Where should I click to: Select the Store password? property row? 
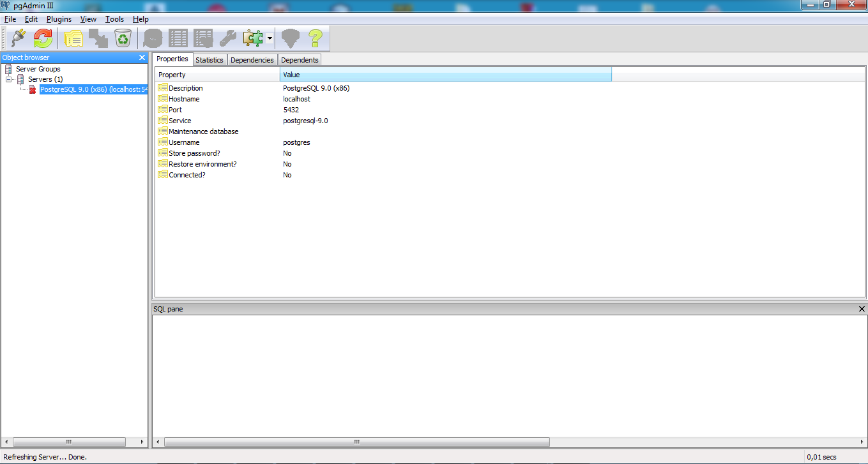coord(383,153)
